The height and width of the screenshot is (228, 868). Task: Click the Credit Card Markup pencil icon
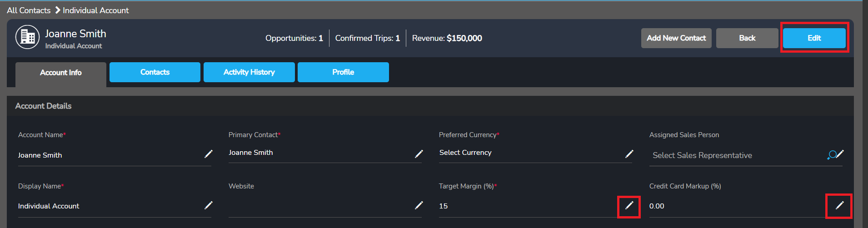(840, 205)
